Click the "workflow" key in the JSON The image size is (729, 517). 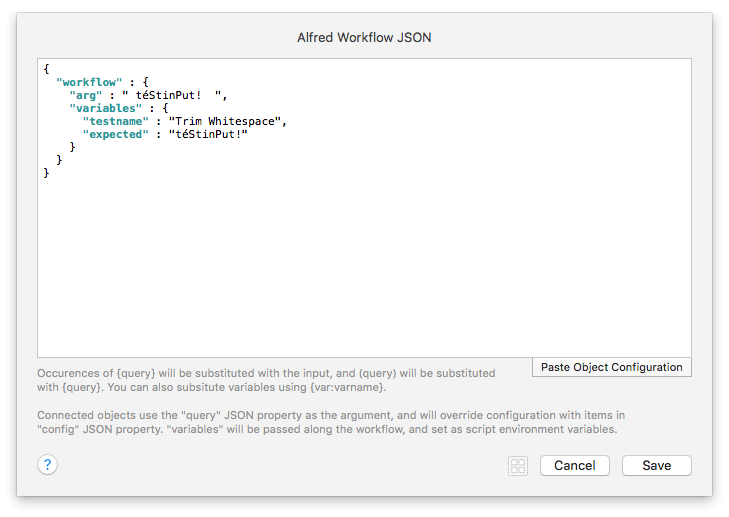tap(89, 82)
